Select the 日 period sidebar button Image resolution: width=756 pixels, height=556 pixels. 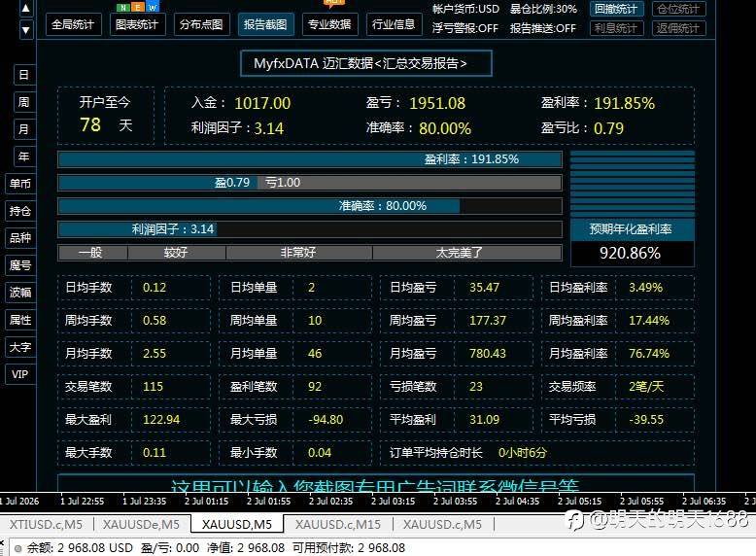24,75
